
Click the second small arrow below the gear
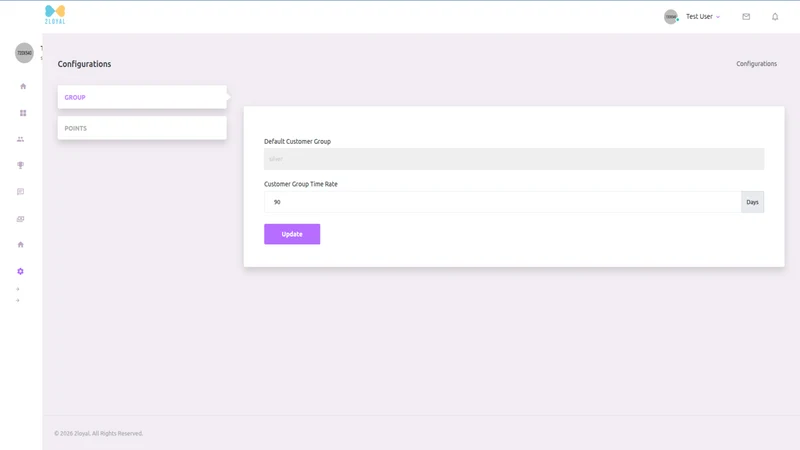click(18, 301)
